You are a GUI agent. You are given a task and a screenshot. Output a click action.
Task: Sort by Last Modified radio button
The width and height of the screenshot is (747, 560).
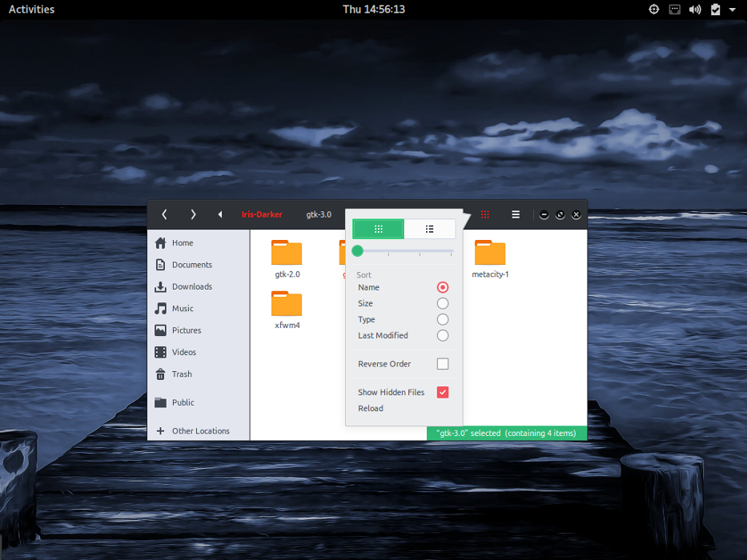pyautogui.click(x=443, y=336)
